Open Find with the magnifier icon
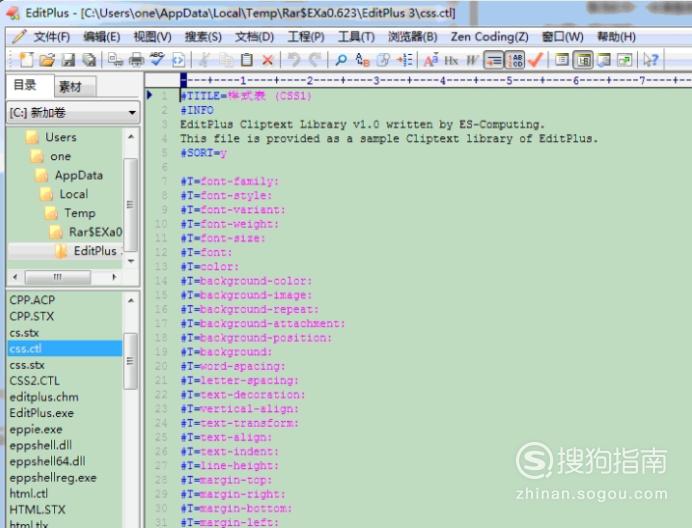 tap(341, 60)
